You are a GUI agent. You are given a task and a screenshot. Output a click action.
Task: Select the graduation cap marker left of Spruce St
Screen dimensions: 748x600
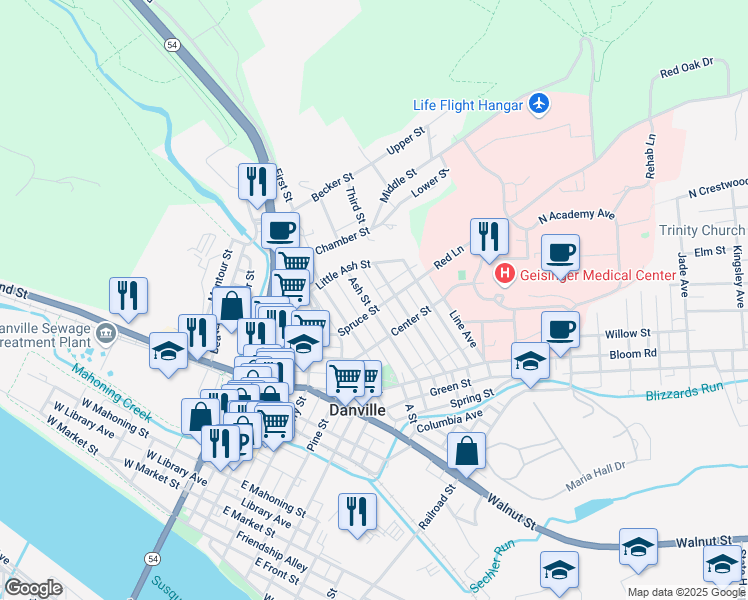[x=303, y=347]
